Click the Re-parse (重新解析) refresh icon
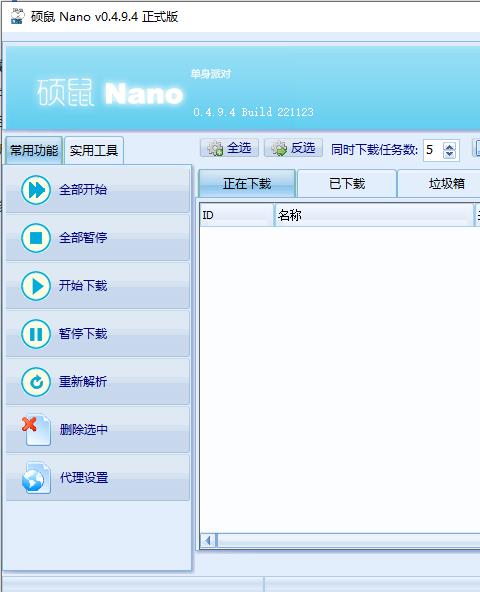Viewport: 480px width, 592px height. (35, 382)
